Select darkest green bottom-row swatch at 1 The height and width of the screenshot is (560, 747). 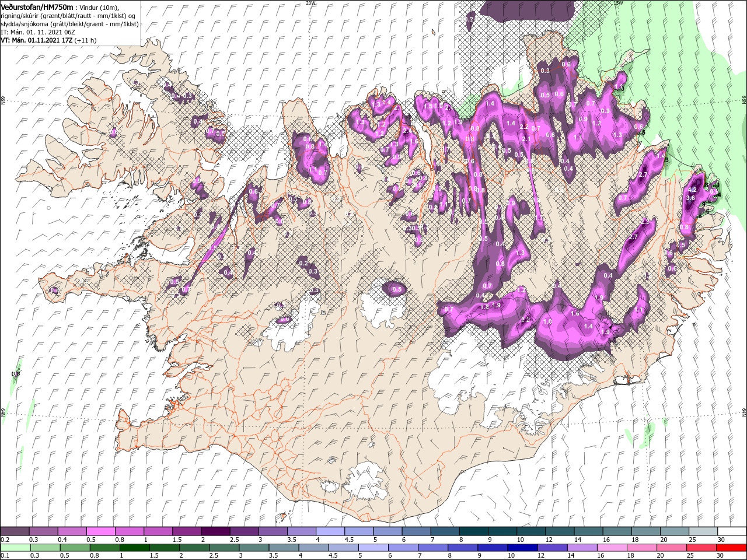(134, 548)
